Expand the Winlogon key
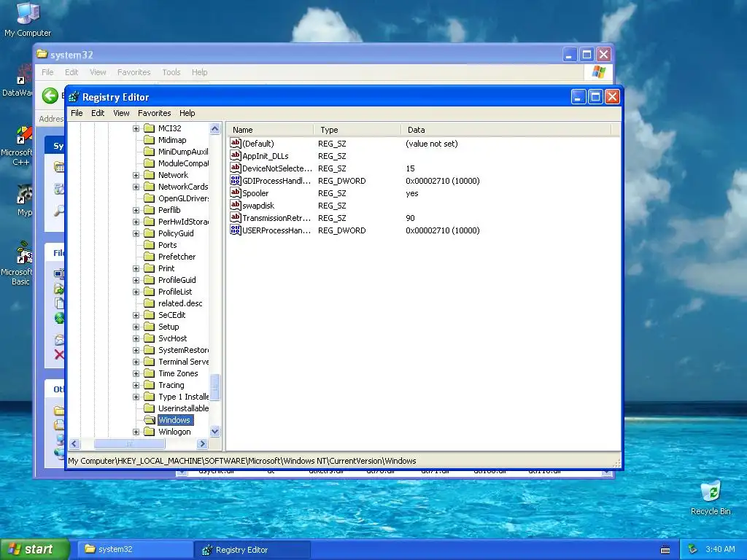 pos(136,432)
